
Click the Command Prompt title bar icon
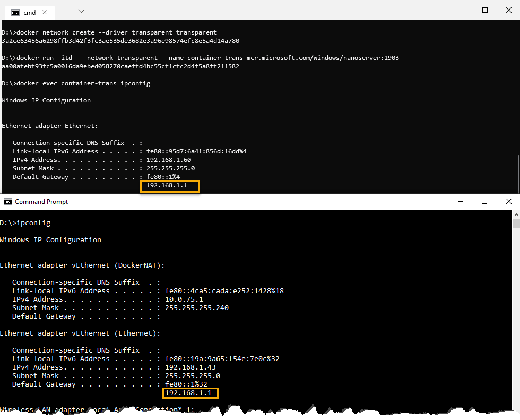click(7, 202)
